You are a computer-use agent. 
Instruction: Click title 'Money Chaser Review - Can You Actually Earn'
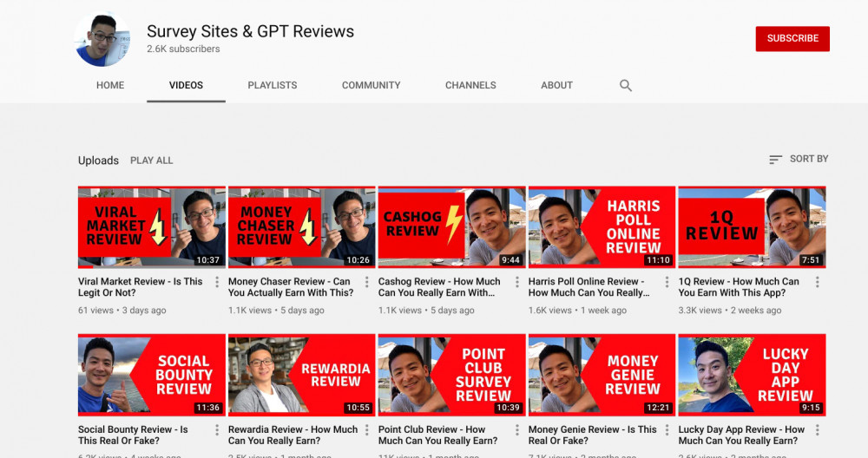coord(291,287)
